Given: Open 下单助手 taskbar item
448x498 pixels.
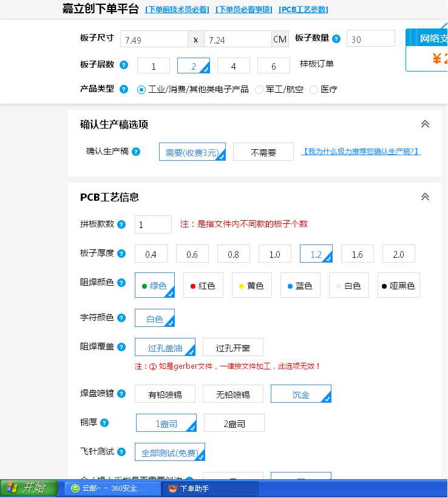Looking at the screenshot, I should pos(210,488).
